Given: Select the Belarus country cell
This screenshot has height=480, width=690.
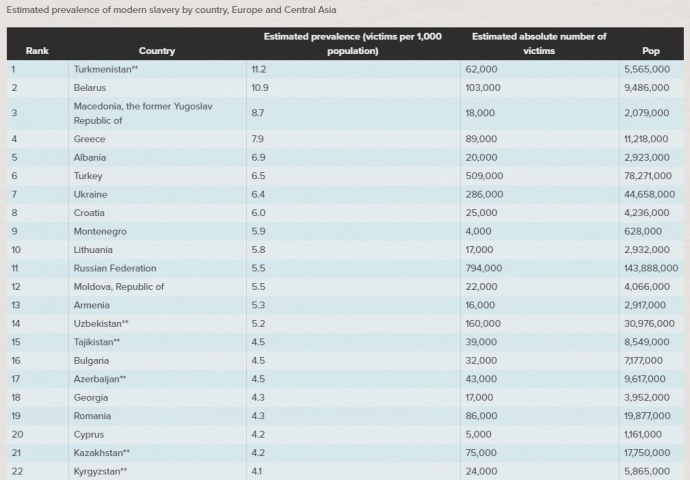Looking at the screenshot, I should pyautogui.click(x=90, y=88).
